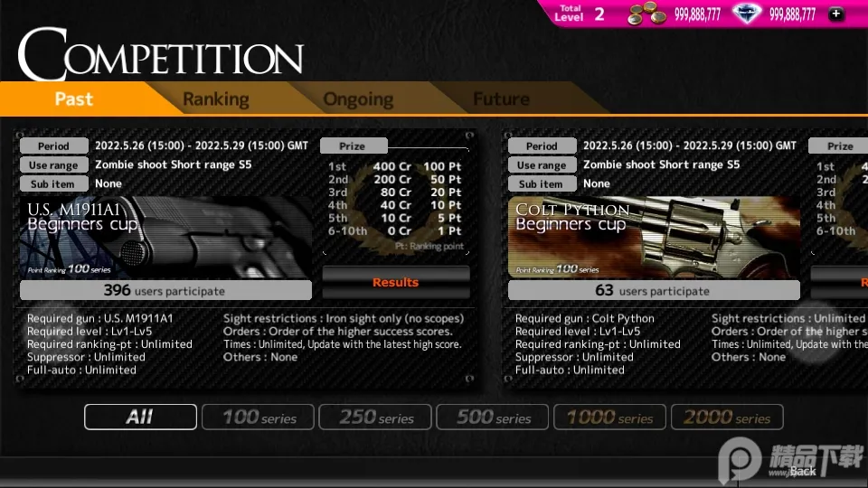Filter by 2000 series
This screenshot has width=868, height=488.
coord(727,417)
